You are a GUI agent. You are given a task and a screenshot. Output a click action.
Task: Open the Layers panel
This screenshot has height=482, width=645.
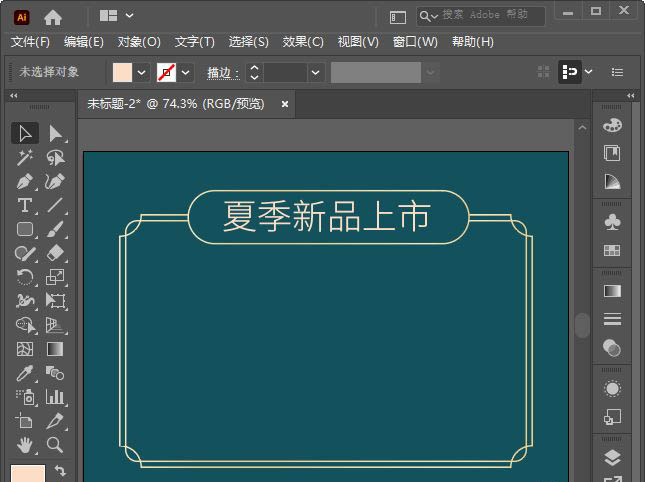pyautogui.click(x=612, y=457)
